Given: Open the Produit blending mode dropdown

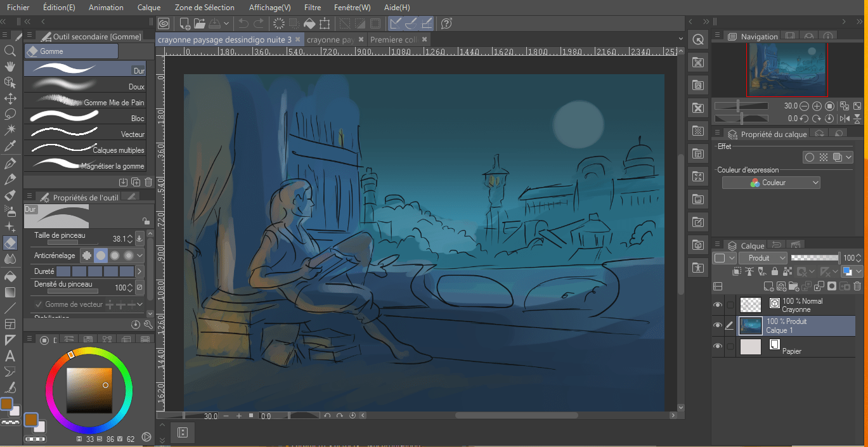Looking at the screenshot, I should [x=763, y=258].
